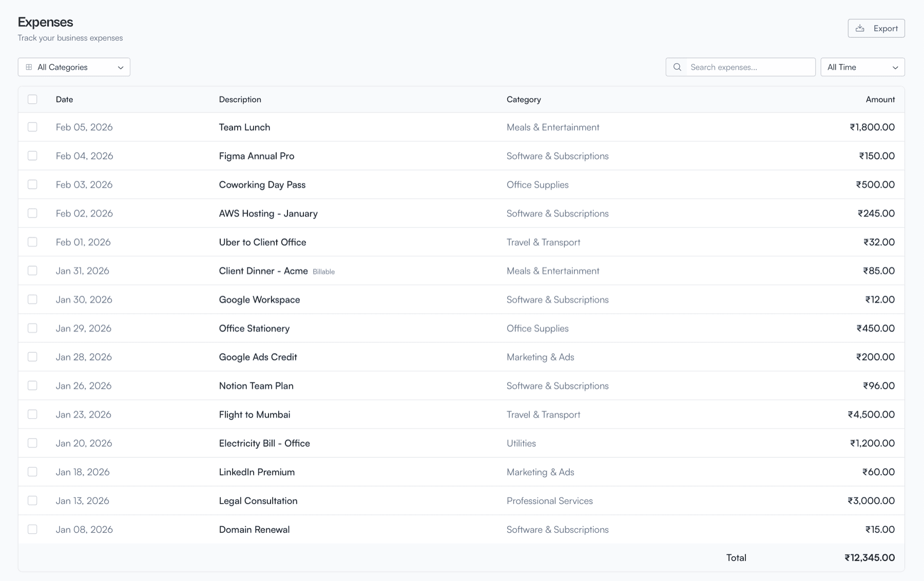Click the Export download icon
The height and width of the screenshot is (581, 924).
click(x=860, y=28)
